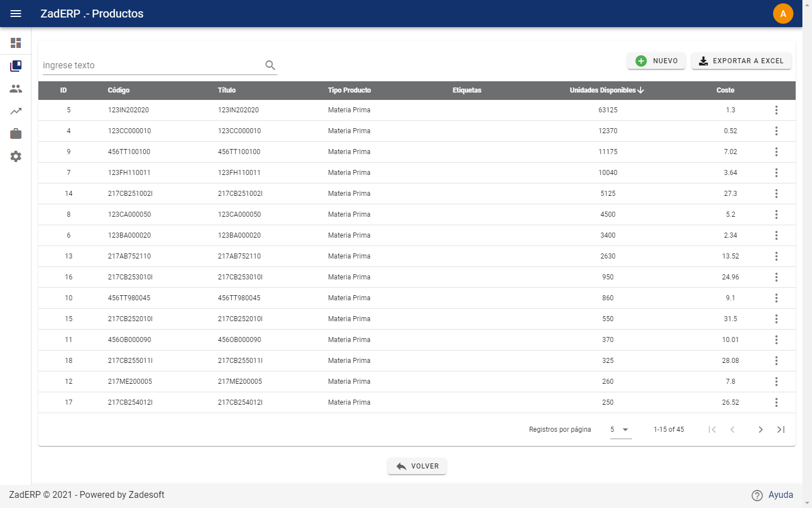Viewport: 812px width, 508px height.
Task: Open row actions for product 217CB252010I
Action: (776, 319)
